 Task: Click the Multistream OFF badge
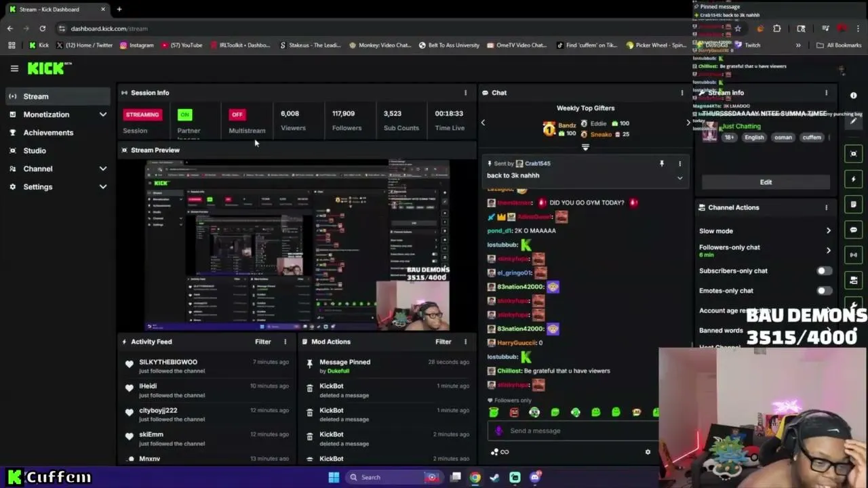(x=237, y=115)
